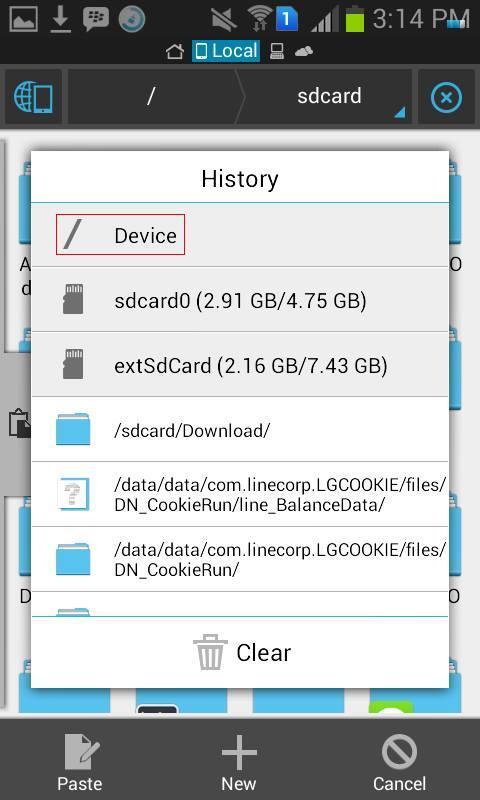480x800 pixels.
Task: Open the clipboard icon on left edge
Action: (19, 423)
